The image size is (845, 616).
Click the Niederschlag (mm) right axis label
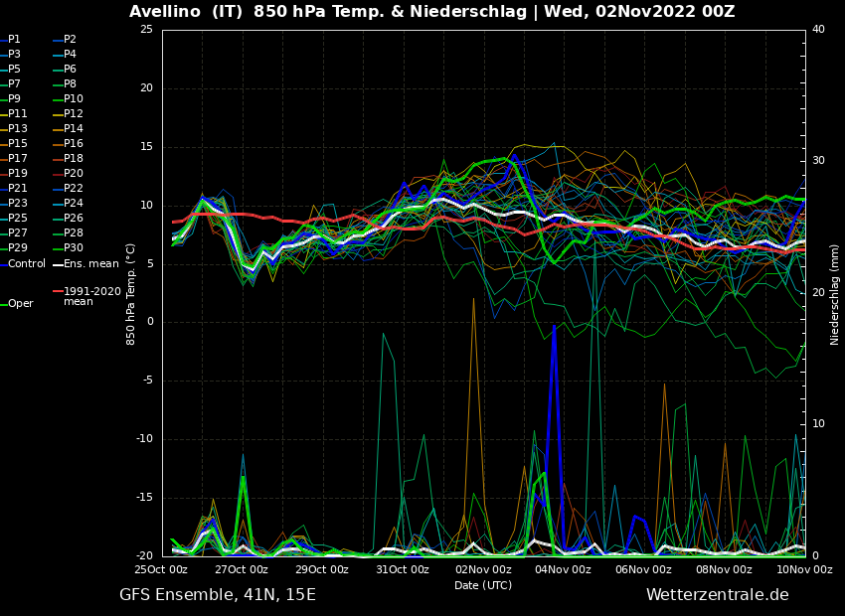click(835, 293)
